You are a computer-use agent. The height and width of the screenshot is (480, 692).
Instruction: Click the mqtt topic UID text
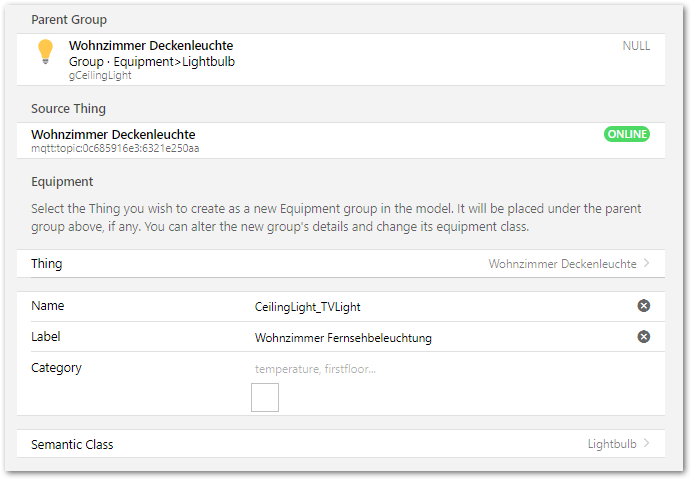pos(115,148)
